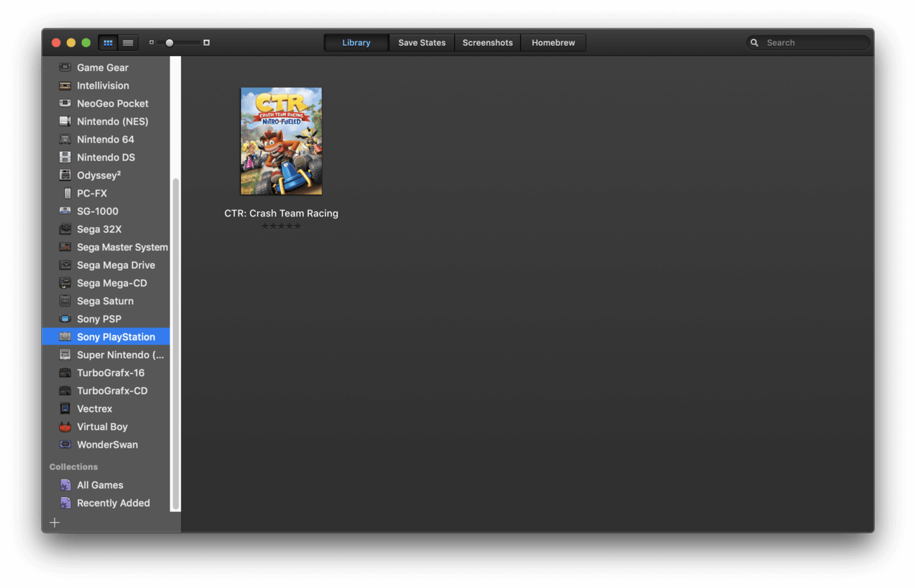The width and height of the screenshot is (916, 588).
Task: Click the SG-1000 console icon
Action: coord(65,211)
